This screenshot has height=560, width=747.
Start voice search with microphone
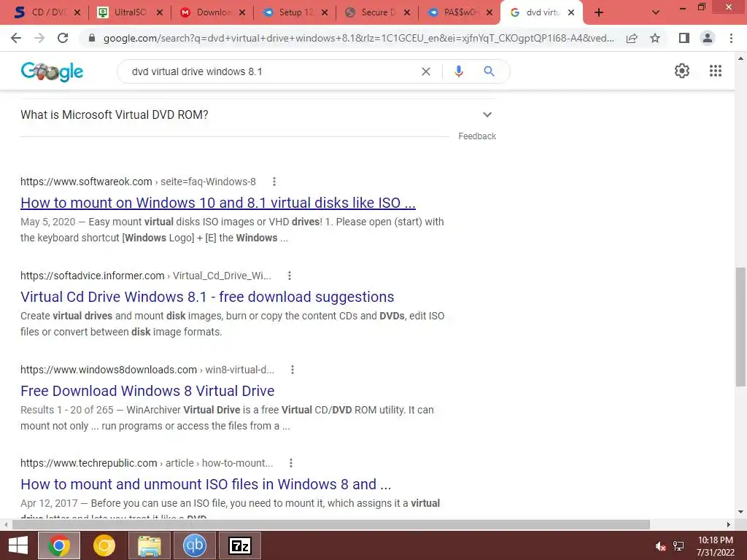458,71
